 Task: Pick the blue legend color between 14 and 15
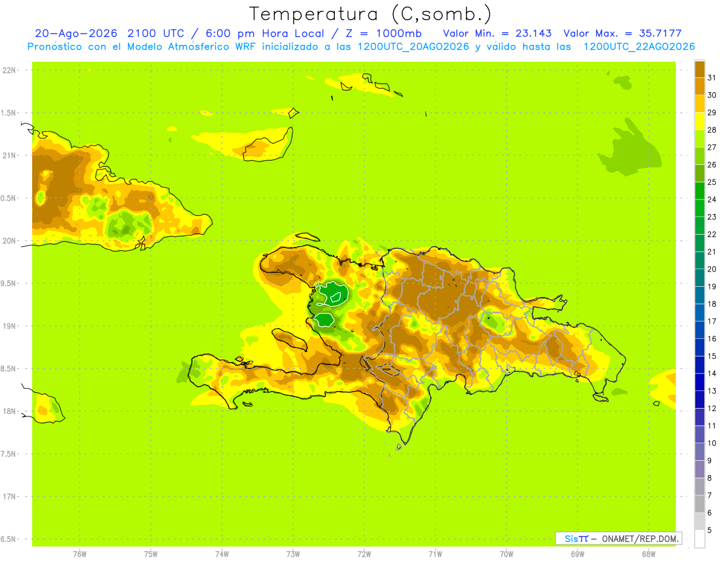click(x=699, y=365)
